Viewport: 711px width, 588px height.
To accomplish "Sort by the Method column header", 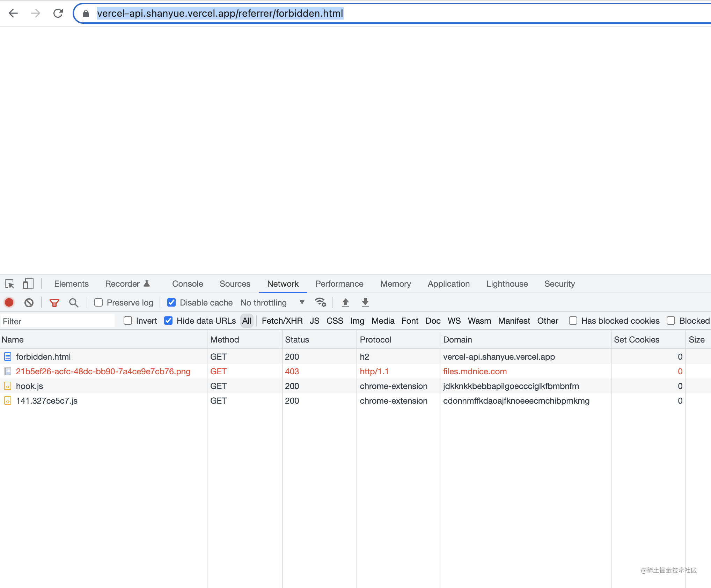I will click(x=244, y=339).
